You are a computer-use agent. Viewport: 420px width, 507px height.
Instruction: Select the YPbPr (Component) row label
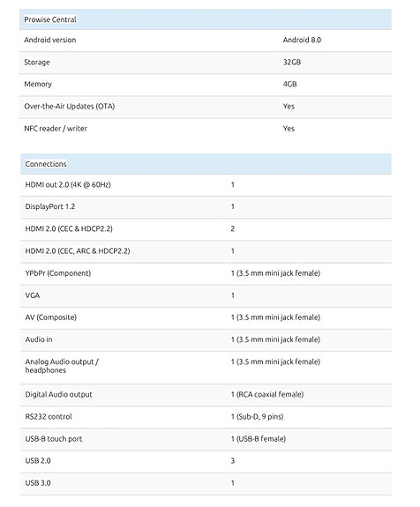58,273
